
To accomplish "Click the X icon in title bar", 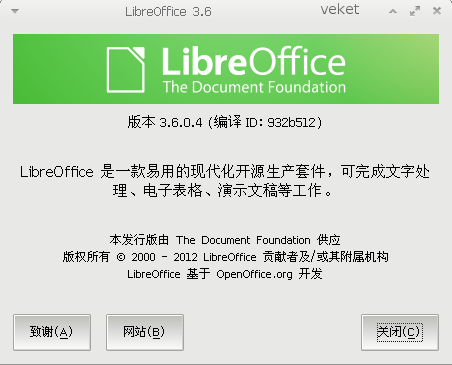I will [437, 11].
